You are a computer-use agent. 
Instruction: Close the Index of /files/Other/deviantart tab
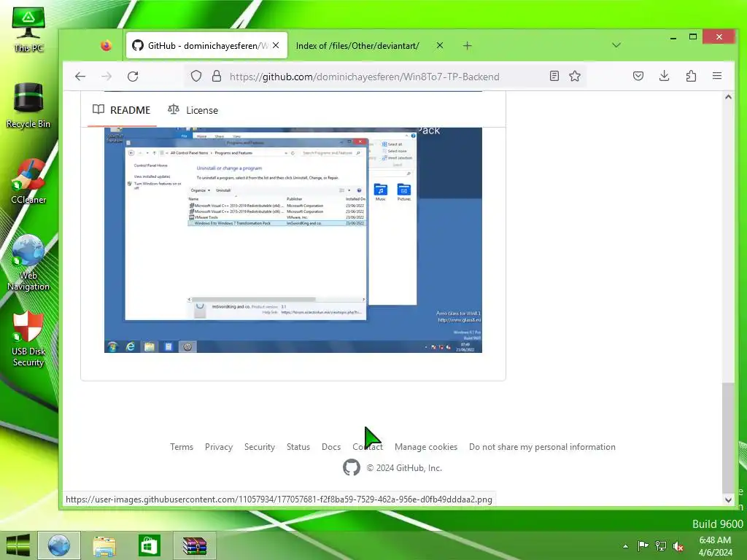coord(440,46)
